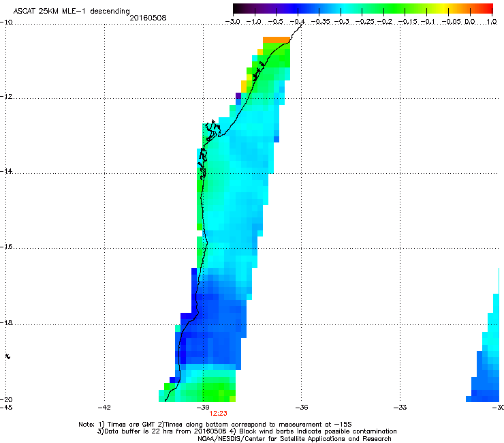Viewport: 504px width, 443px height.
Task: Click the '-0.25' color scale label
Action: click(x=365, y=22)
